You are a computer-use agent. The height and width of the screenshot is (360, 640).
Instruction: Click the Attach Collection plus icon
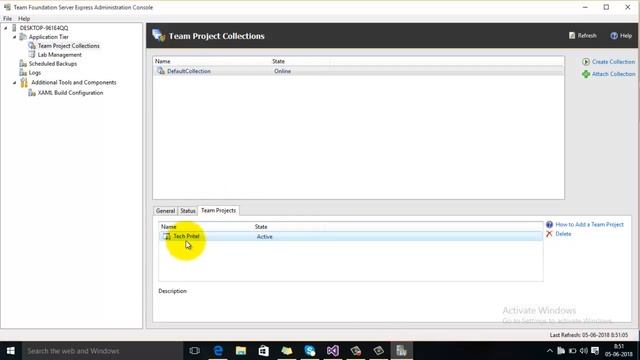coord(586,74)
